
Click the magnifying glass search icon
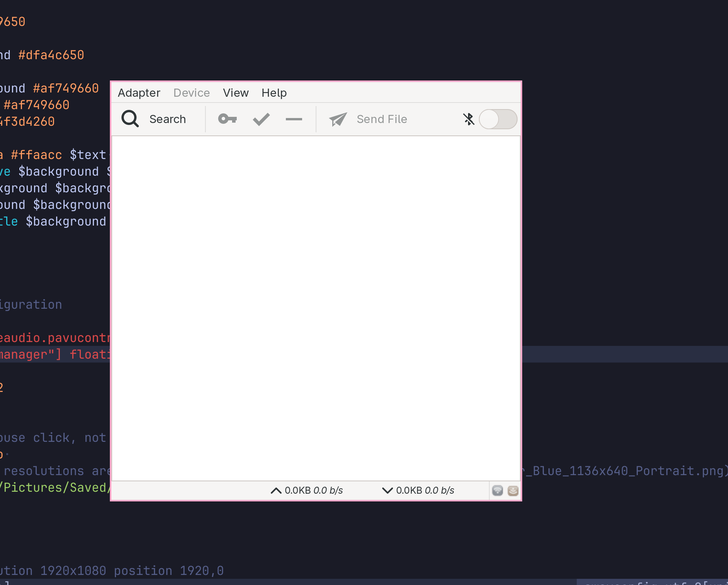pyautogui.click(x=130, y=119)
